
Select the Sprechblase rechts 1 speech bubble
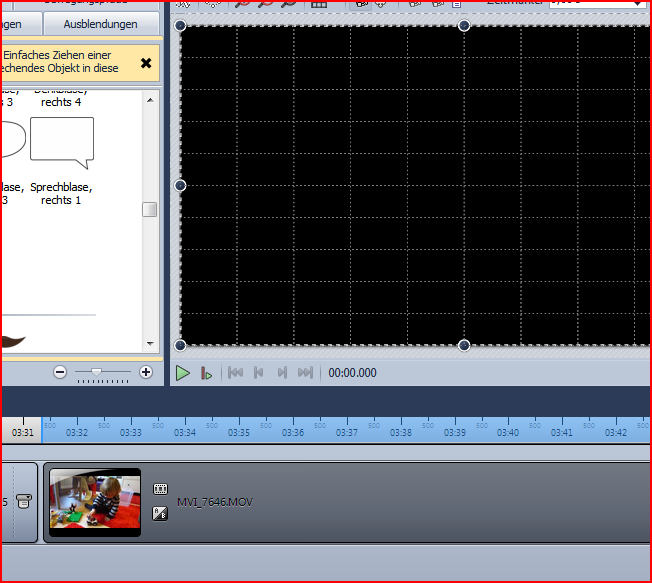62,143
